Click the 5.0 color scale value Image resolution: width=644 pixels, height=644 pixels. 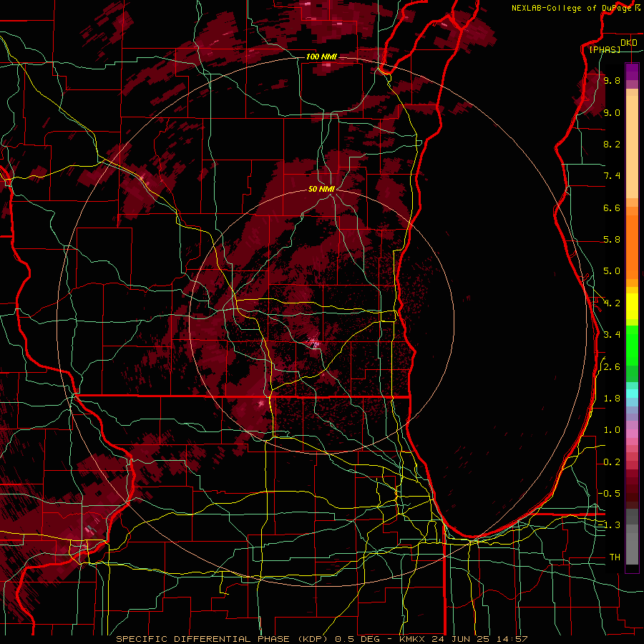pos(612,271)
